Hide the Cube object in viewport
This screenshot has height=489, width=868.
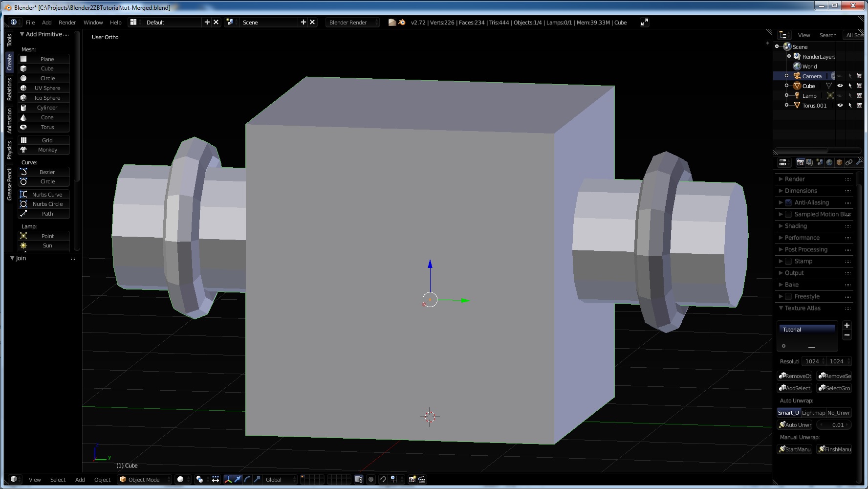click(840, 86)
